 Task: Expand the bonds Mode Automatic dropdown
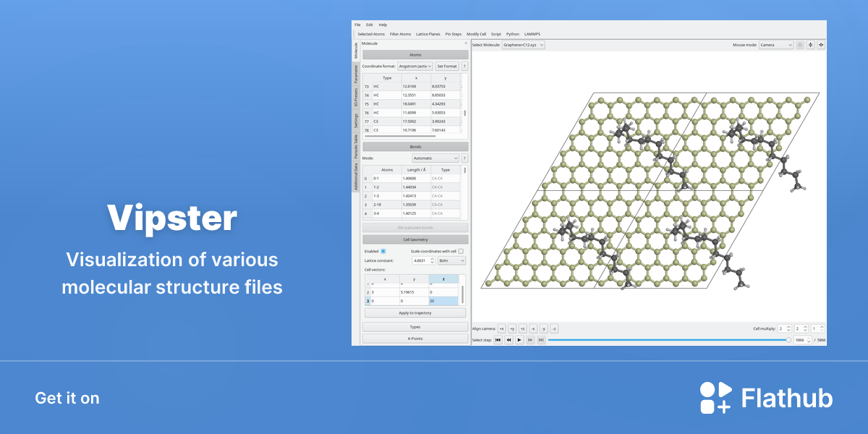click(435, 158)
